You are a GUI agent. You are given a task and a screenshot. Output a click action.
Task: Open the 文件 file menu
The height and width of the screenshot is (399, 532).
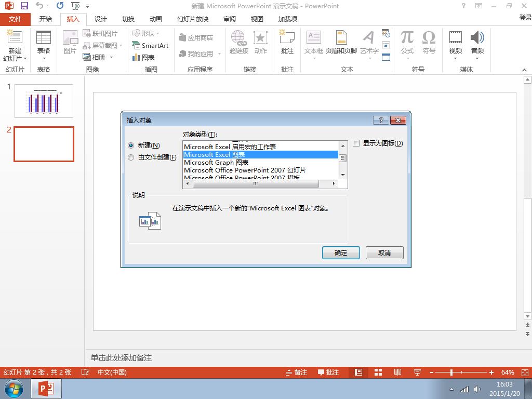click(x=15, y=19)
